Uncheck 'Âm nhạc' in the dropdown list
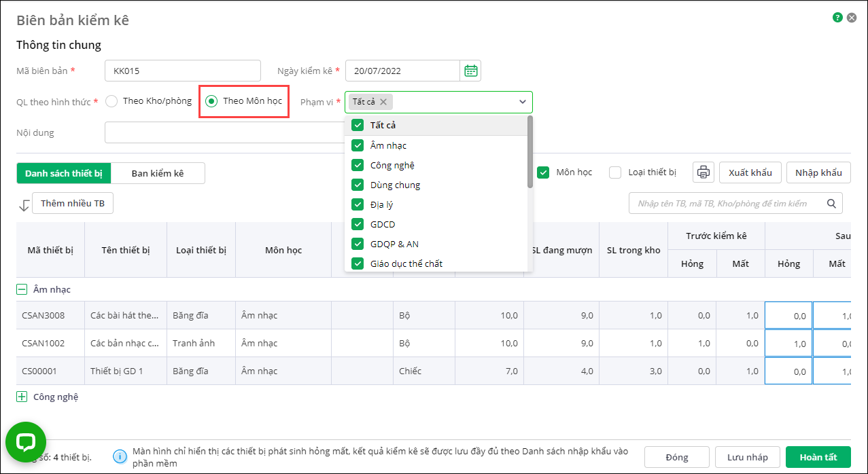868x474 pixels. pyautogui.click(x=358, y=145)
